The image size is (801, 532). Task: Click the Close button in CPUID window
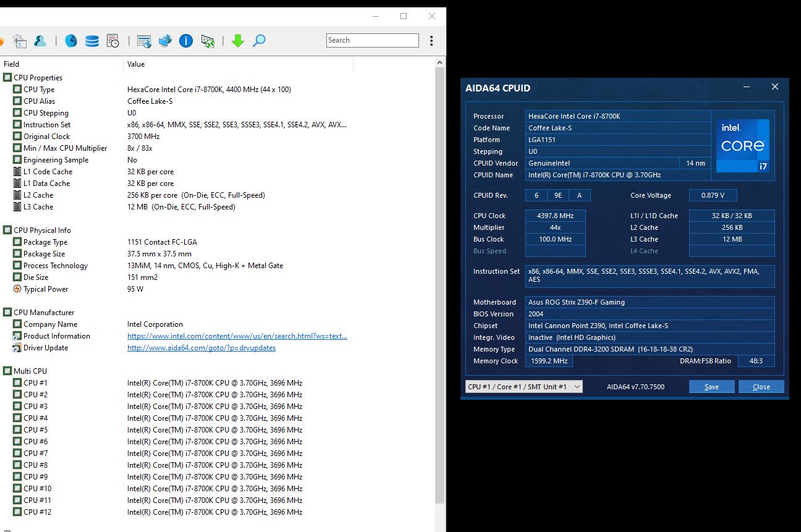(x=761, y=387)
